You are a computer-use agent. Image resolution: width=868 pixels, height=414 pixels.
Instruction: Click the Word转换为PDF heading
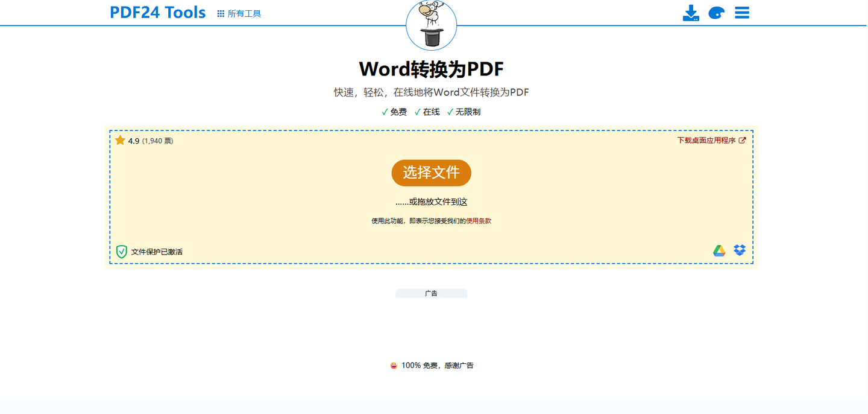point(431,69)
